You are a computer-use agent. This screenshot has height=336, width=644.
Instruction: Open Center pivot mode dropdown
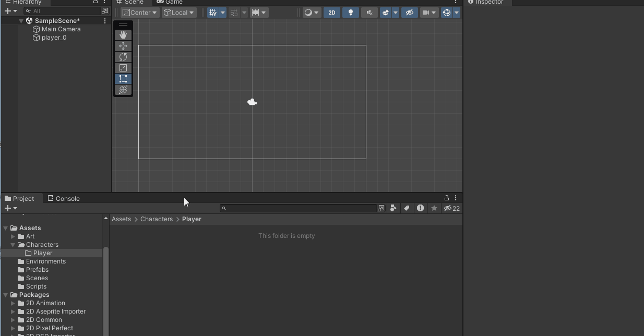pyautogui.click(x=140, y=13)
